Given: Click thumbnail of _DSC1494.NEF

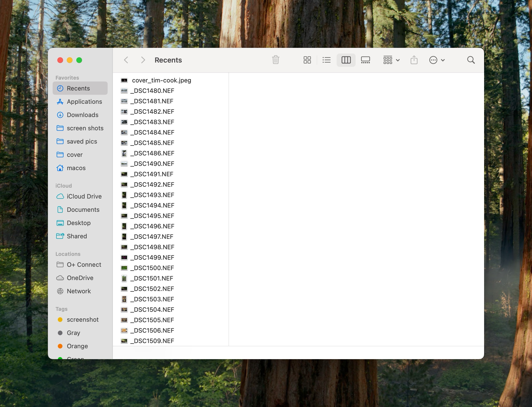Looking at the screenshot, I should [x=124, y=205].
